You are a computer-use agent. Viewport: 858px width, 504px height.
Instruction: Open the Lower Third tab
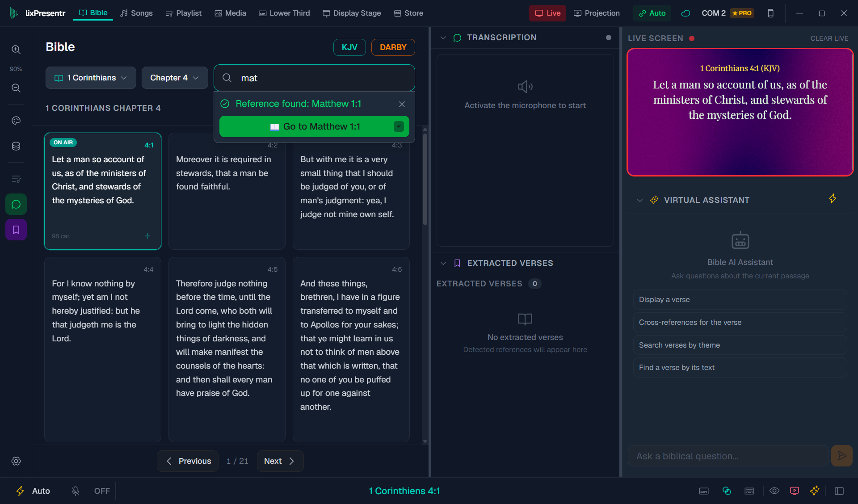[284, 13]
